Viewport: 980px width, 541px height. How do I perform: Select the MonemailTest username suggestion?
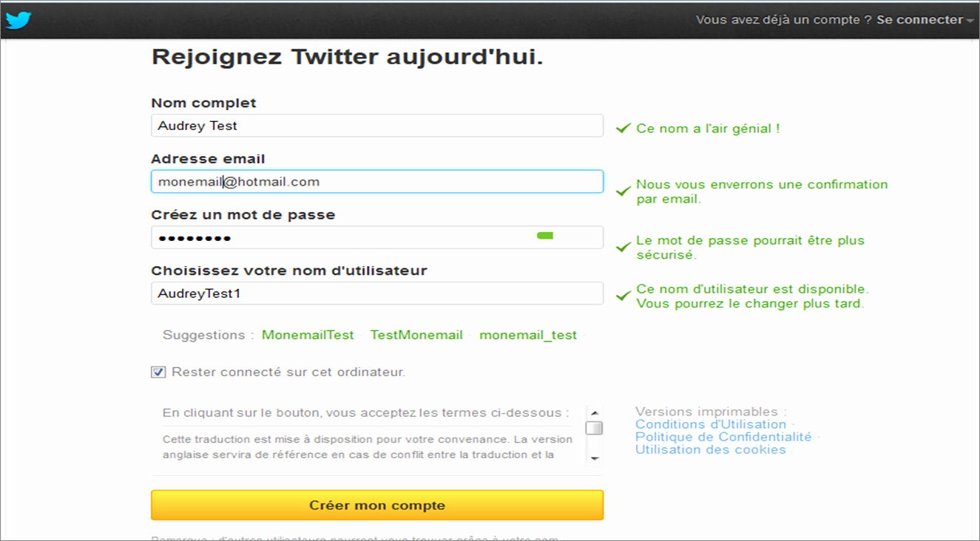point(308,335)
